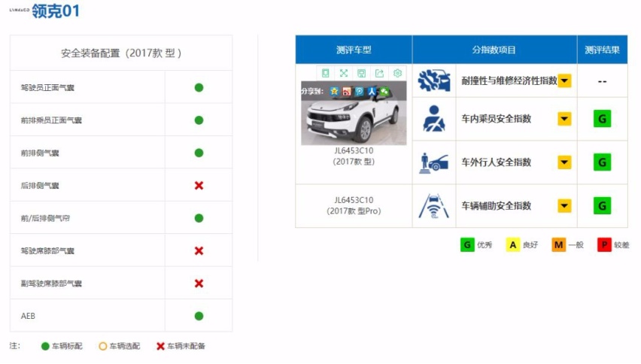Viewport: 641px width, 364px height.
Task: Click the 车内乘员安全指数 label
Action: pos(497,119)
